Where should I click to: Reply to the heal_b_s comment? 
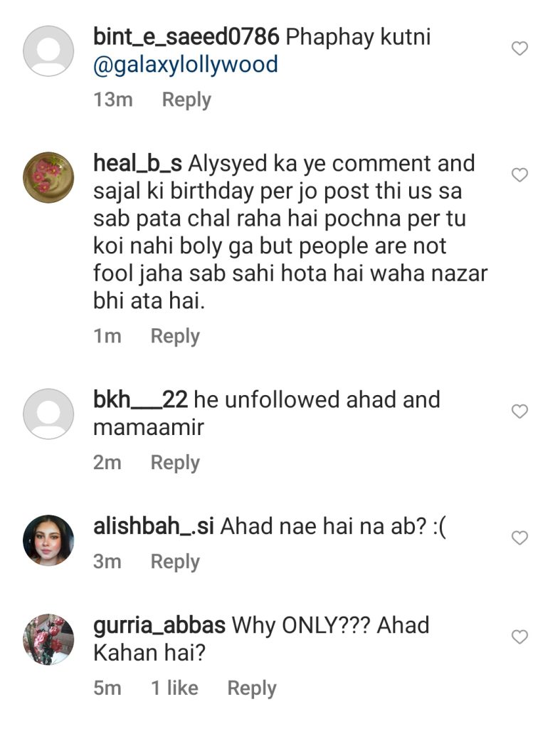click(x=175, y=336)
